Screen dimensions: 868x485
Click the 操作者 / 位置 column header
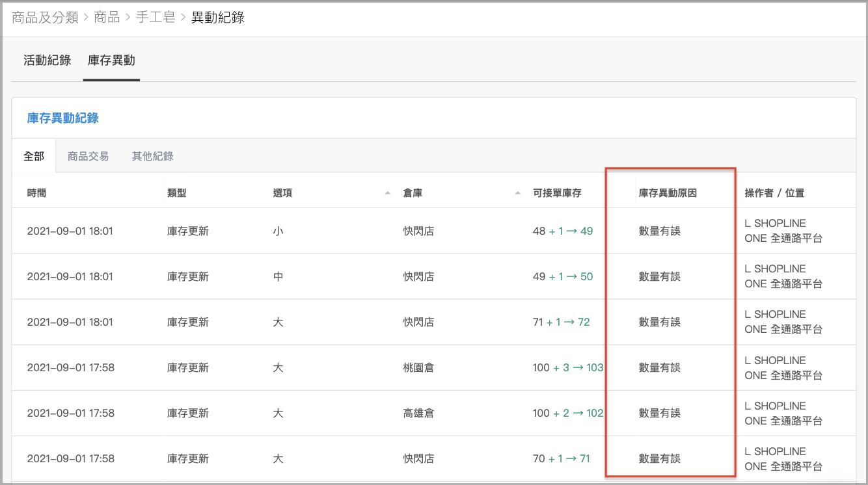point(774,193)
